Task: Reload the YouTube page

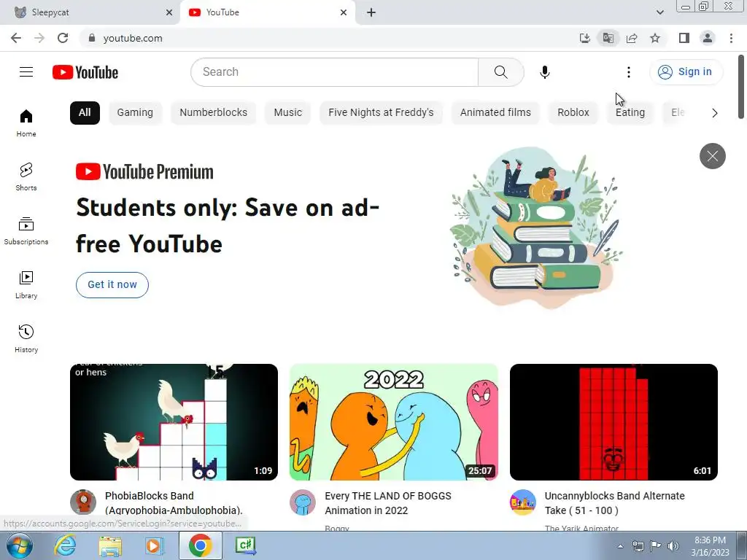Action: [63, 38]
